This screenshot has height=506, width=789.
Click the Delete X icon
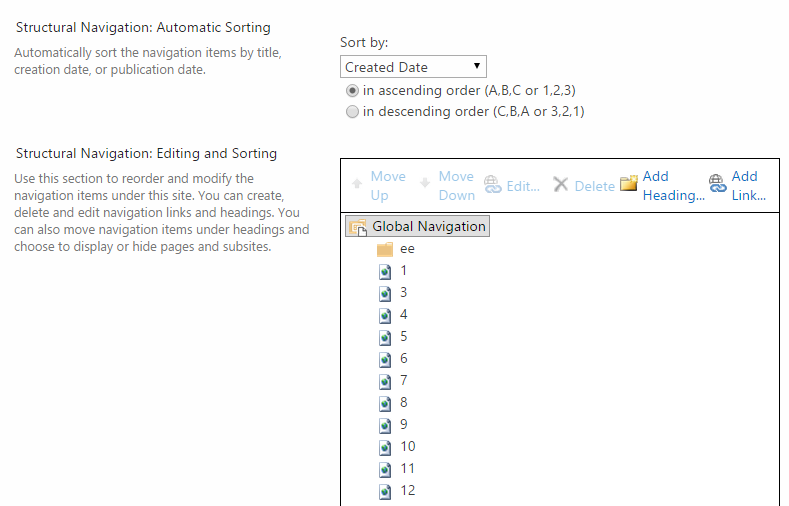pos(561,184)
